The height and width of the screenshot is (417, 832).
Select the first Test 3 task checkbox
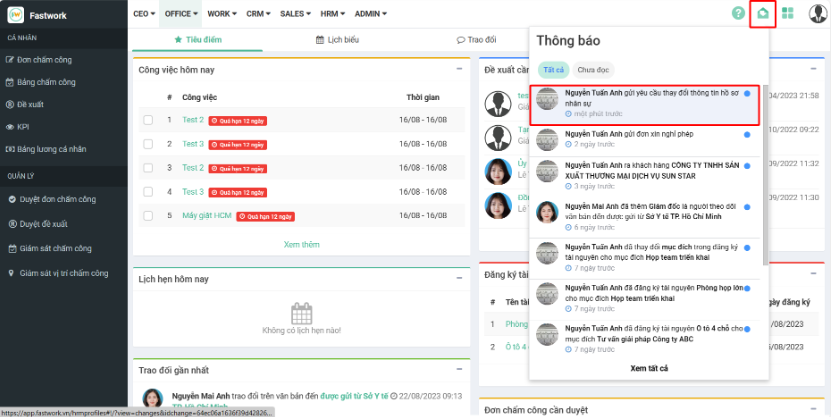[148, 144]
